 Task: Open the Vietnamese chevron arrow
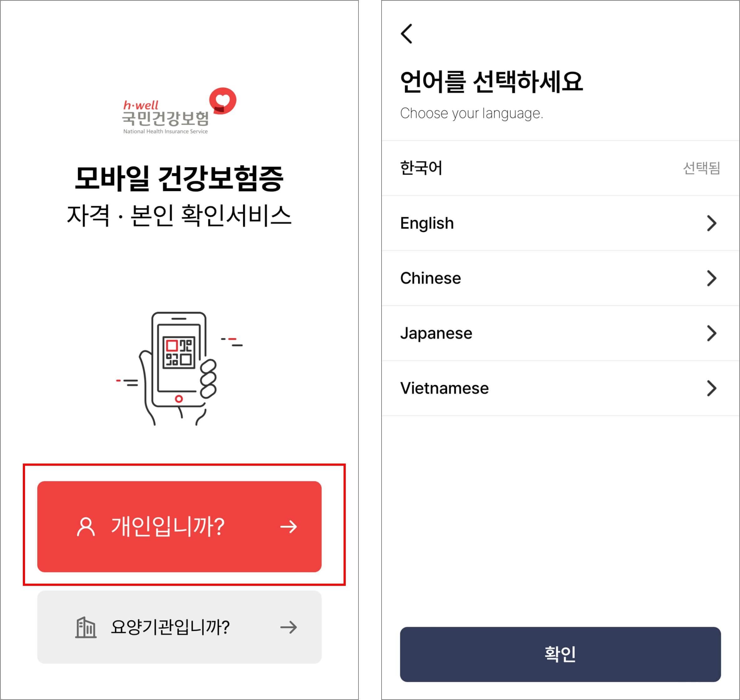[x=712, y=388]
